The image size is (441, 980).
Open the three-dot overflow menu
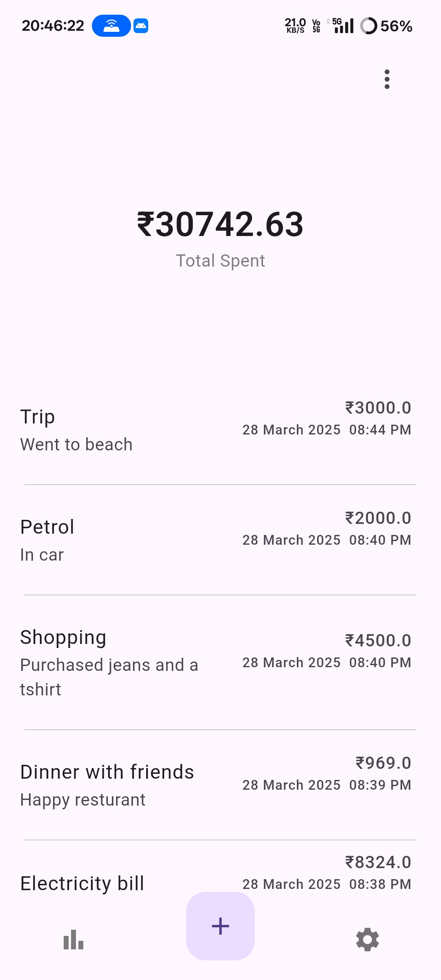pyautogui.click(x=387, y=79)
